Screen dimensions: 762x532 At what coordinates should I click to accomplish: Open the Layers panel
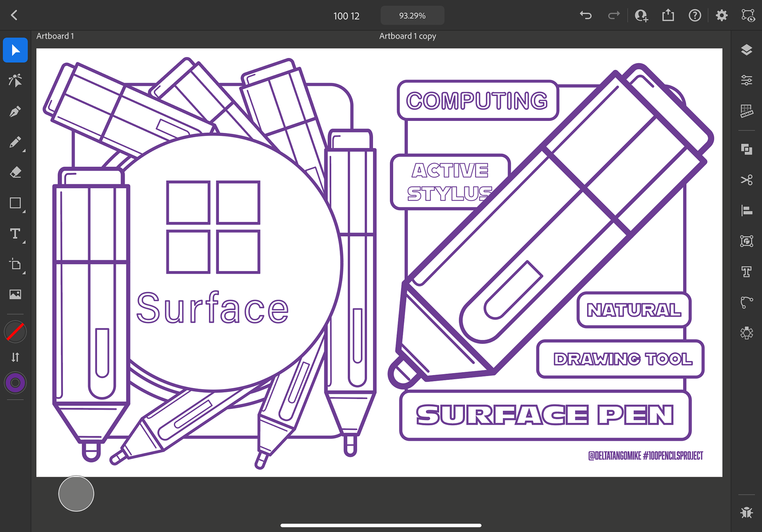[747, 50]
